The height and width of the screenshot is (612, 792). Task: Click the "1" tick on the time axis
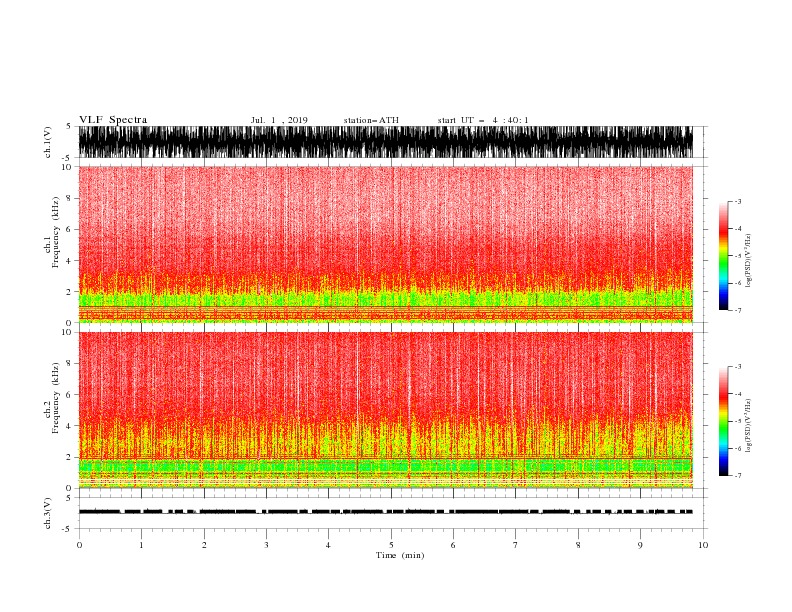[x=141, y=545]
